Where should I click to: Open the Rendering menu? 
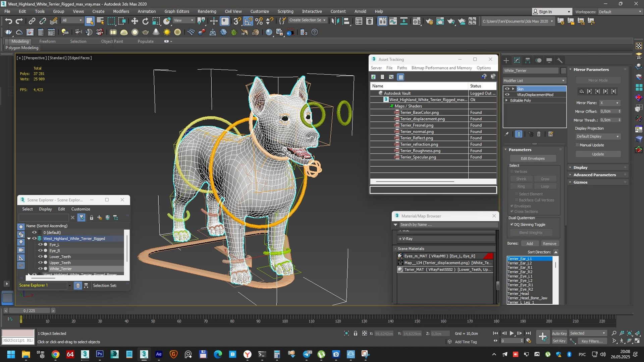point(207,11)
